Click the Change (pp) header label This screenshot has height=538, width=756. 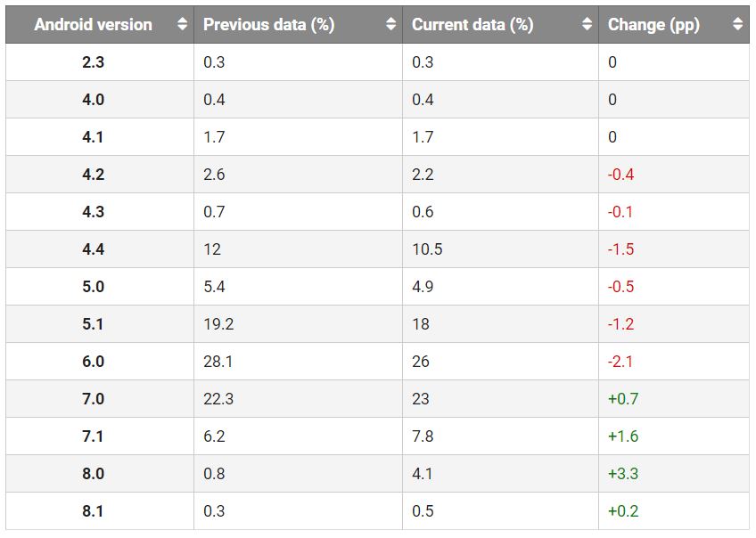click(653, 25)
